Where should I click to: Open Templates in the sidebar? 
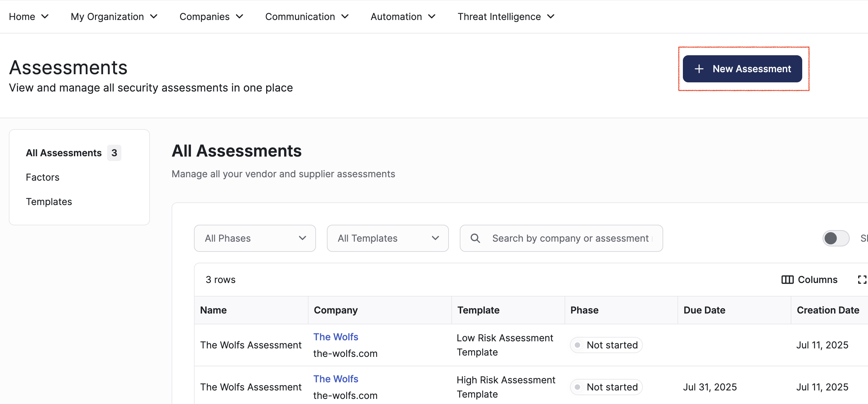pos(49,202)
